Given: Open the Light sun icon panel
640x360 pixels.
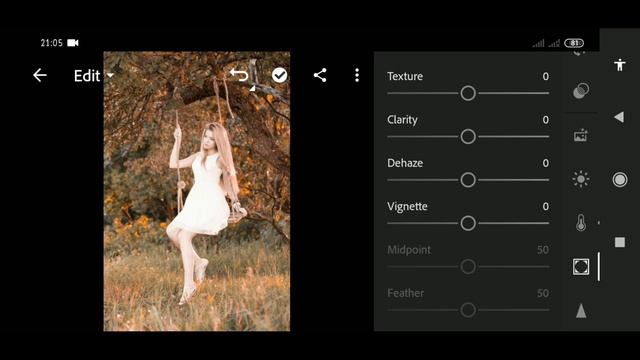Looking at the screenshot, I should [x=581, y=179].
